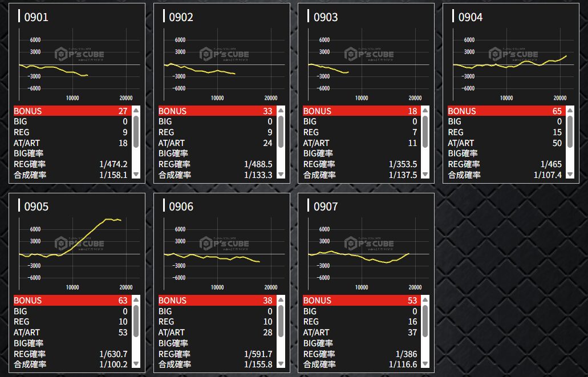Click scroll-up arrow in machine 0905 data list
588x377 pixels.
click(136, 300)
